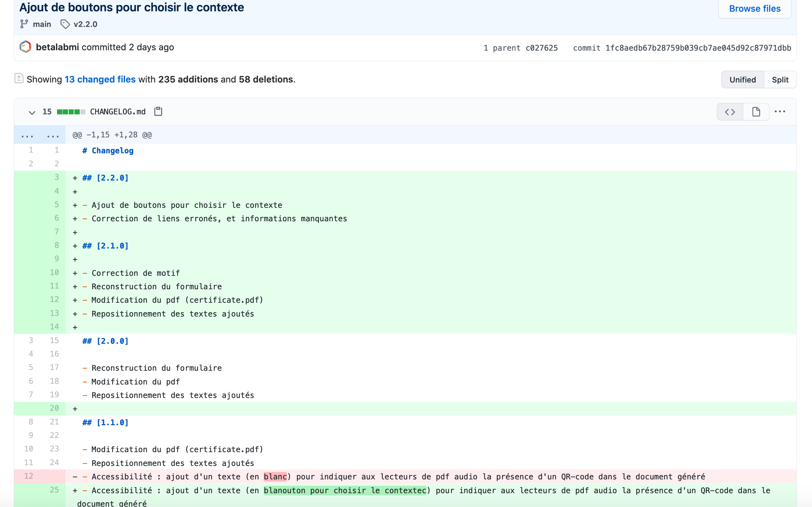Click the file diff icon beside Showing
Screen dimensions: 812x507
pyautogui.click(x=19, y=78)
